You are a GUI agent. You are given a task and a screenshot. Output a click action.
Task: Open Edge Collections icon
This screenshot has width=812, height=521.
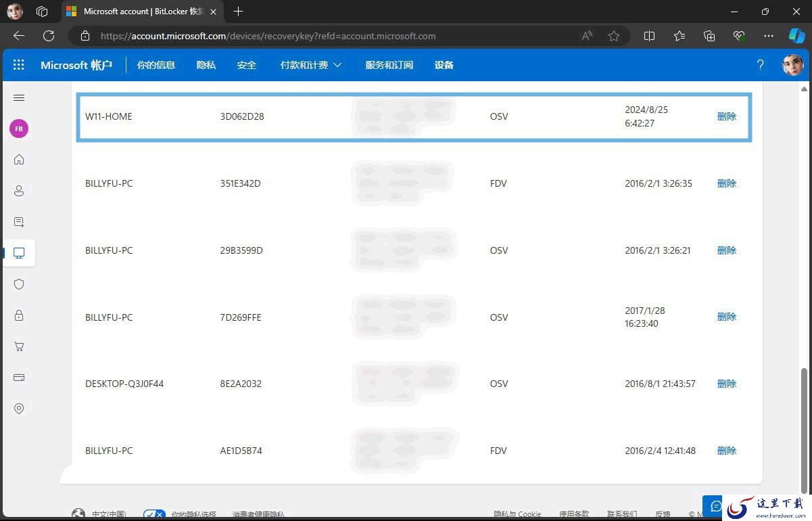coord(709,36)
